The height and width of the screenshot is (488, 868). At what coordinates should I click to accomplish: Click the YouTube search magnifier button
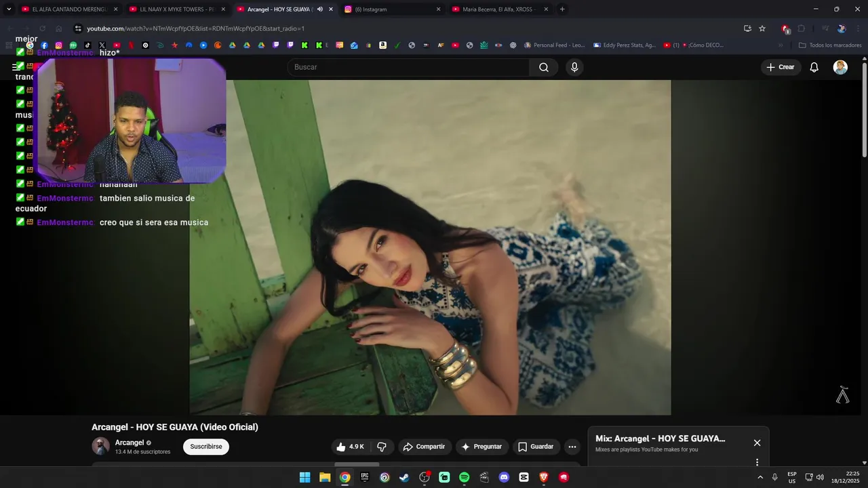click(x=544, y=67)
